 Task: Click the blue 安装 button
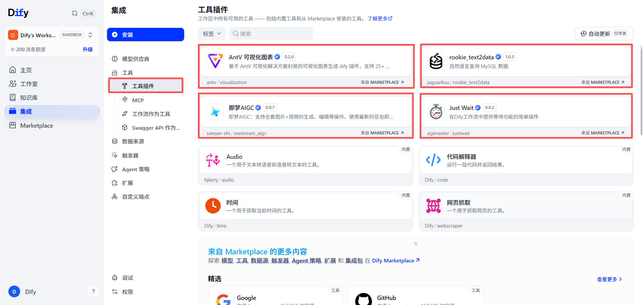click(x=146, y=35)
